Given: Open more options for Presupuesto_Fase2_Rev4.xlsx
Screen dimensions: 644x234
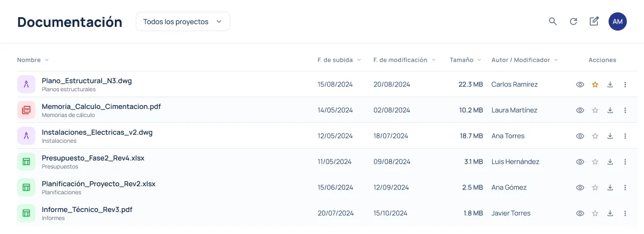Looking at the screenshot, I should click(x=625, y=162).
